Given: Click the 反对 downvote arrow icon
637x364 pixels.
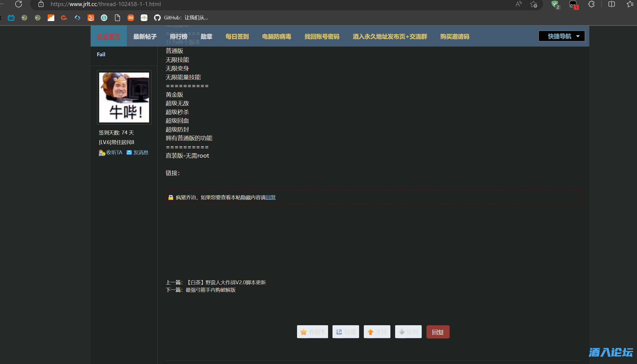Looking at the screenshot, I should 402,332.
